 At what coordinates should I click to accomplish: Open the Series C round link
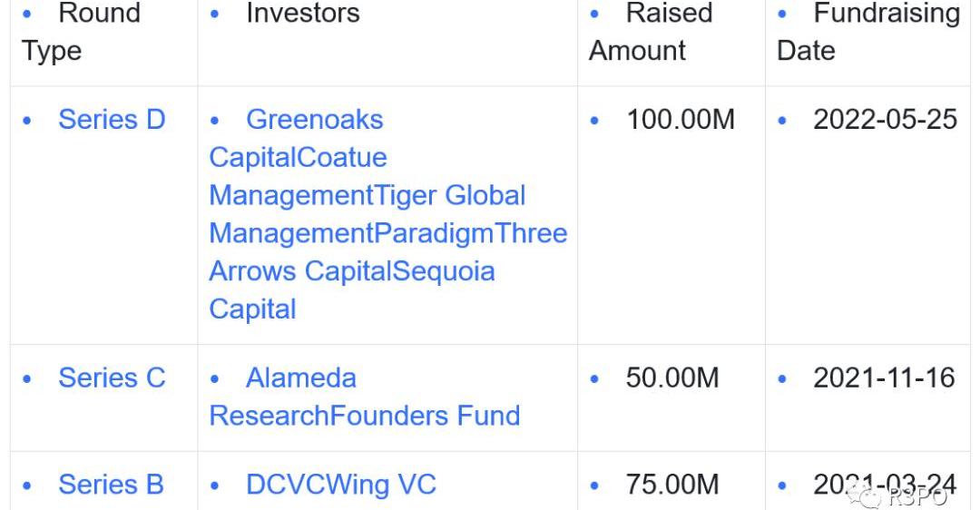click(x=112, y=378)
